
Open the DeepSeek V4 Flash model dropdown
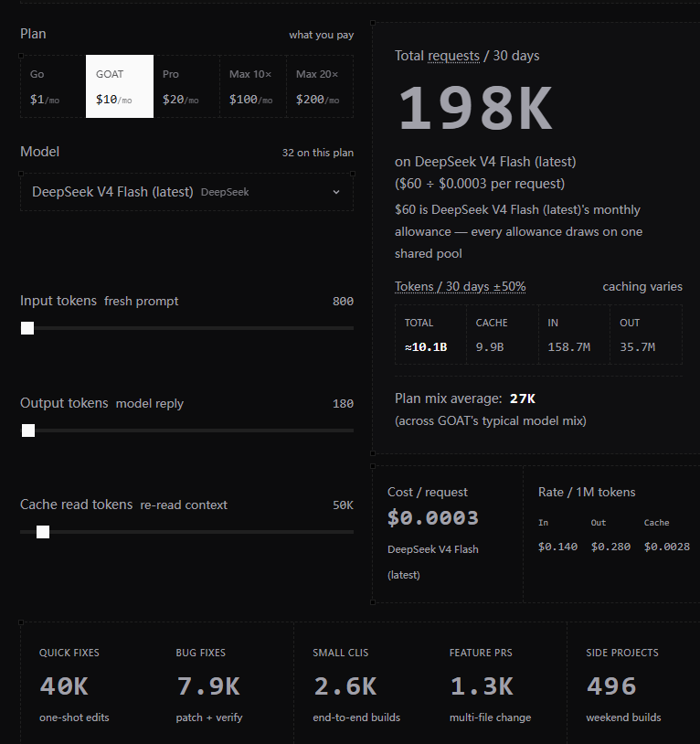click(x=186, y=192)
